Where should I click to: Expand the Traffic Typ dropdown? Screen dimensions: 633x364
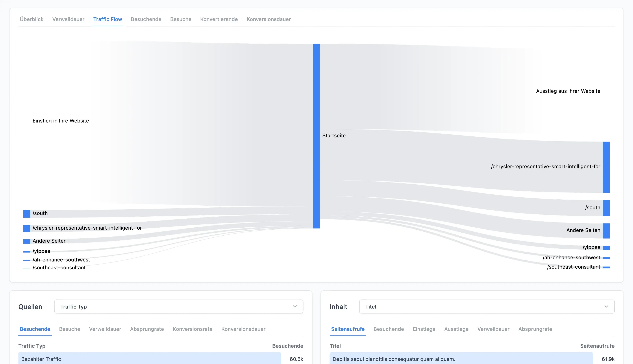pos(179,307)
